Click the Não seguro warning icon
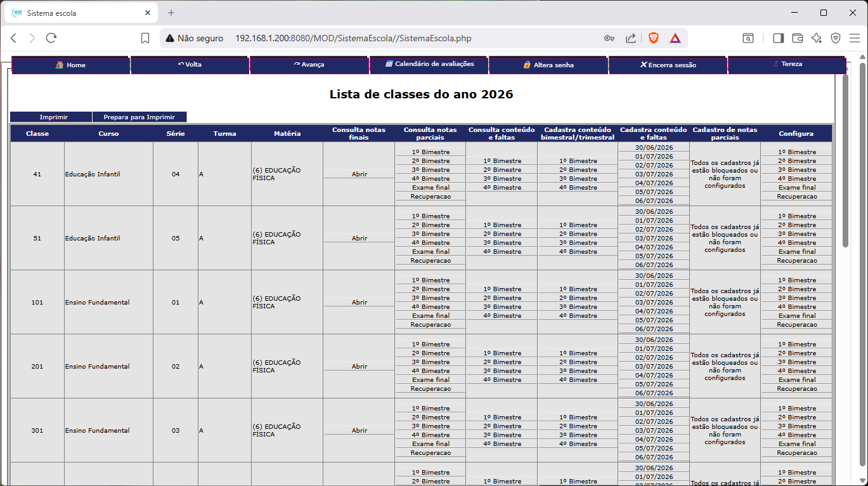868x486 pixels. pos(170,38)
